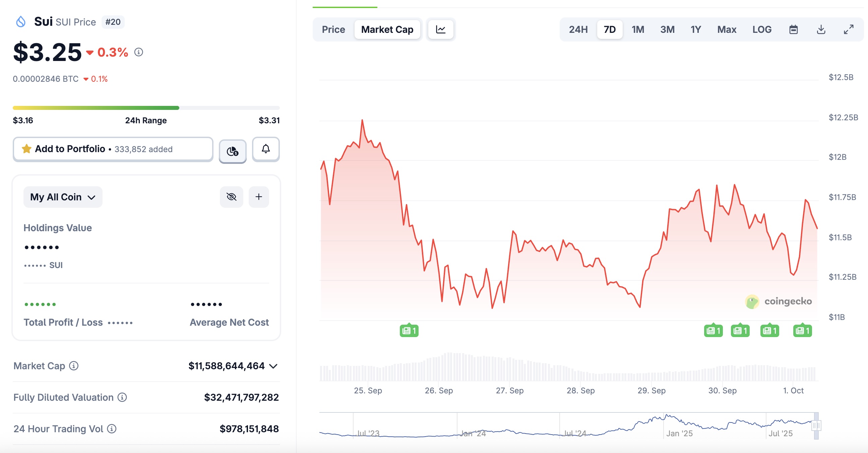The width and height of the screenshot is (868, 453).
Task: Select the 24H timeframe tab
Action: pyautogui.click(x=578, y=29)
